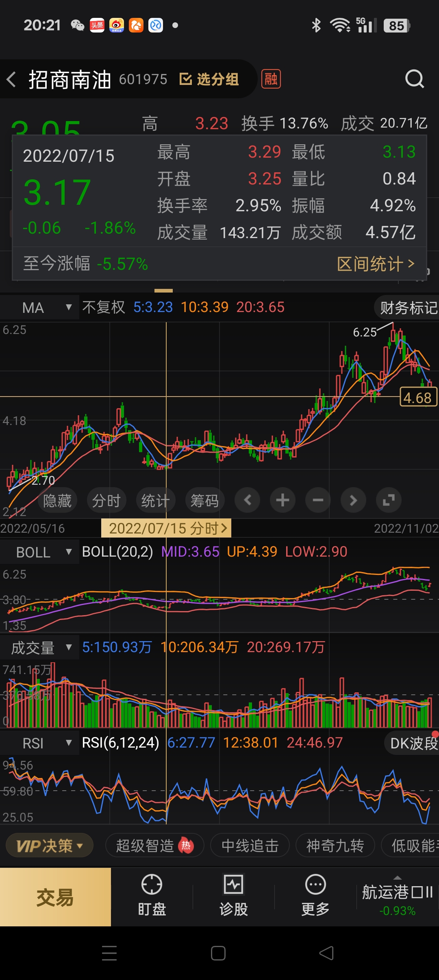Tap volume 5:150.93万 value
439x980 pixels.
(117, 647)
